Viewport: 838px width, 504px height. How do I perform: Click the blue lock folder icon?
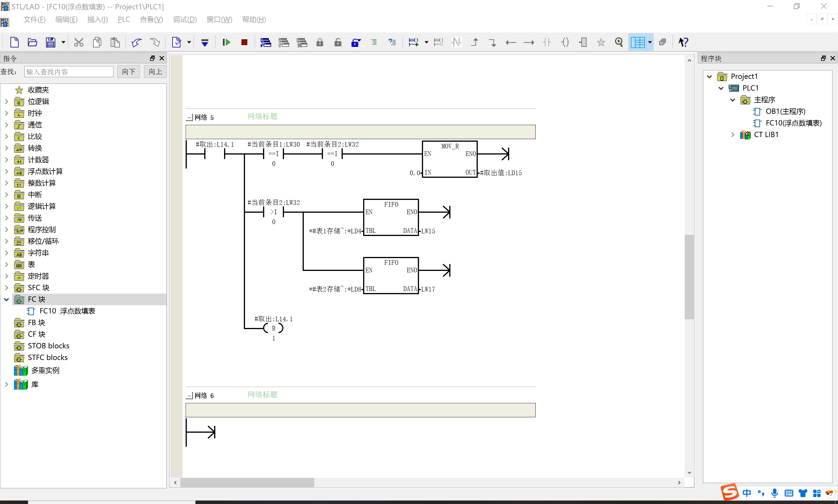[356, 42]
